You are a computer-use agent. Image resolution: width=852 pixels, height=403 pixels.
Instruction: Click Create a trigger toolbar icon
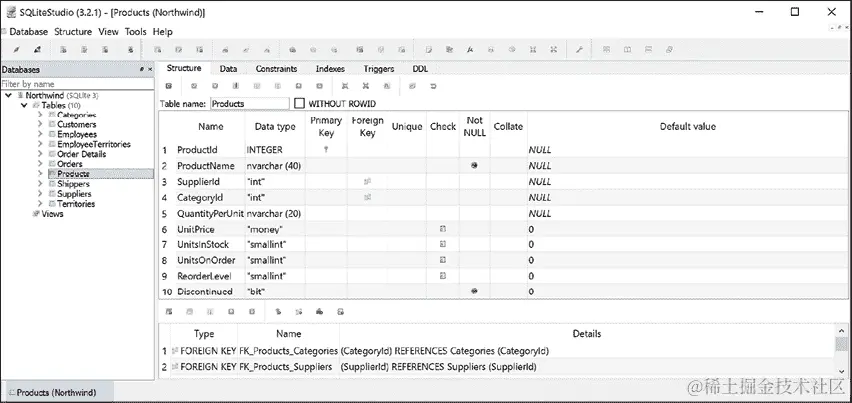(x=292, y=49)
